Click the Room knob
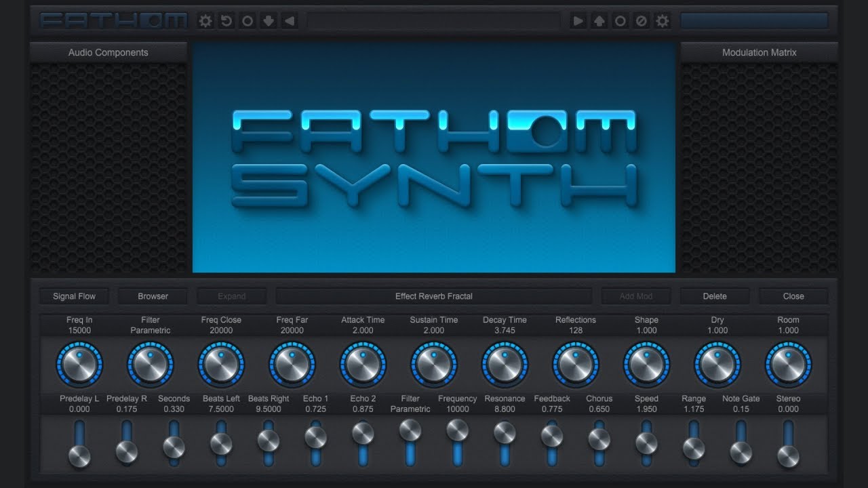Image resolution: width=868 pixels, height=488 pixels. [x=788, y=365]
